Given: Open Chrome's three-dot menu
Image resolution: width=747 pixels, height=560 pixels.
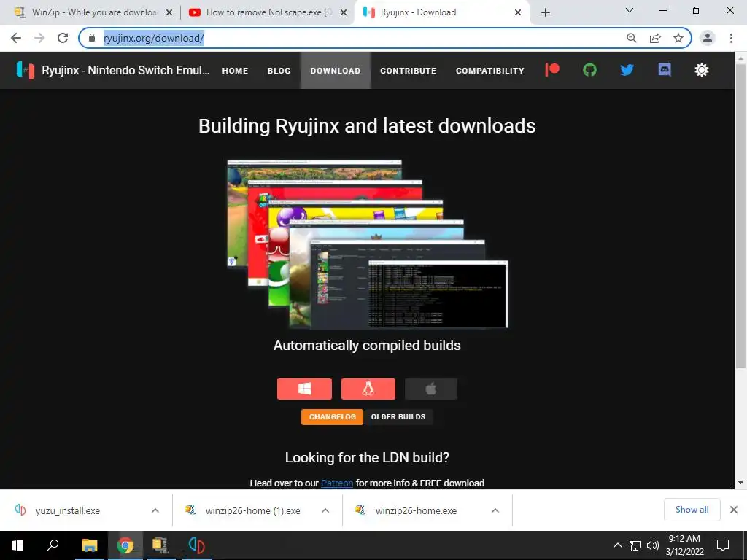Looking at the screenshot, I should coord(731,38).
